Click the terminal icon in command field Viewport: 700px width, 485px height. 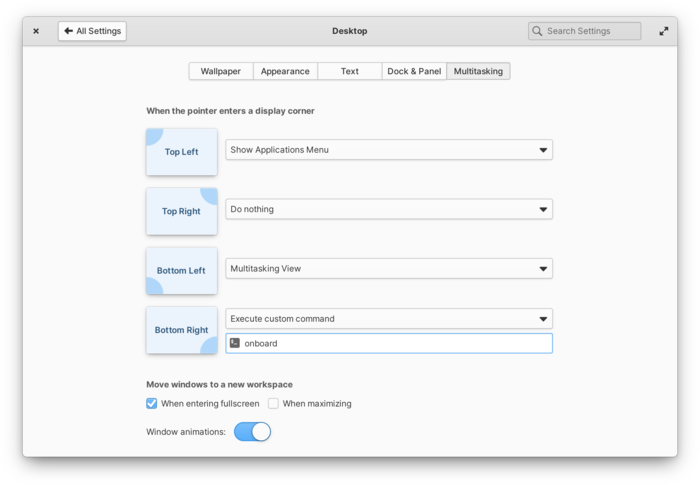pos(235,343)
